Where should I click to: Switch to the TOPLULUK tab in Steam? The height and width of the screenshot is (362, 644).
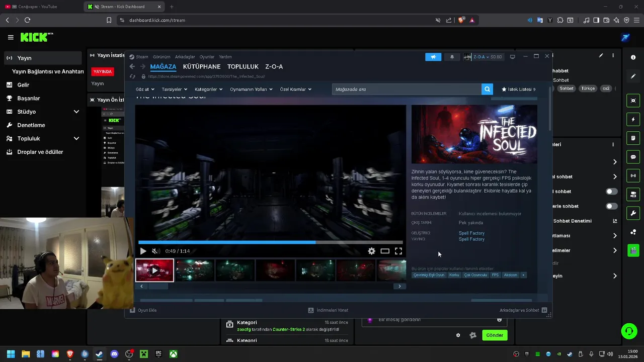click(243, 66)
